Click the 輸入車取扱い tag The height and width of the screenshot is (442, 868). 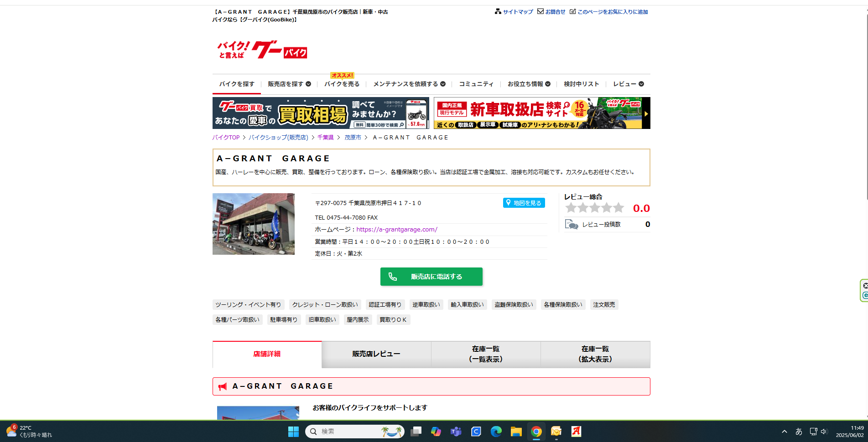click(468, 305)
